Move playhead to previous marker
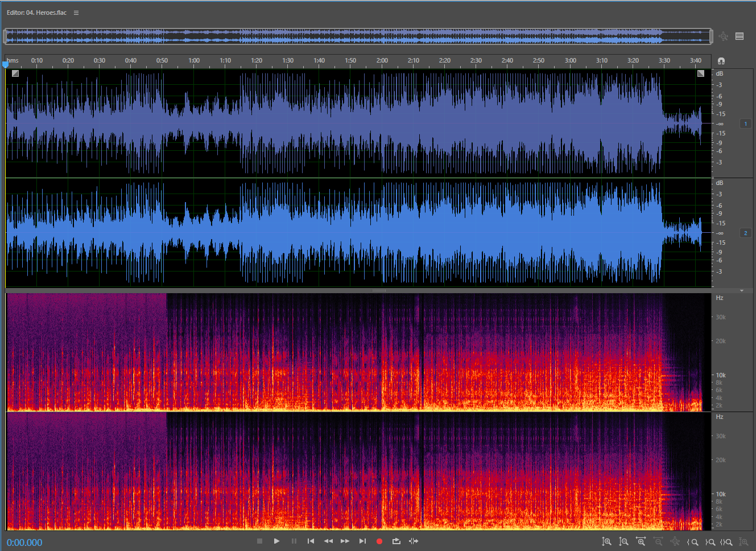 311,541
